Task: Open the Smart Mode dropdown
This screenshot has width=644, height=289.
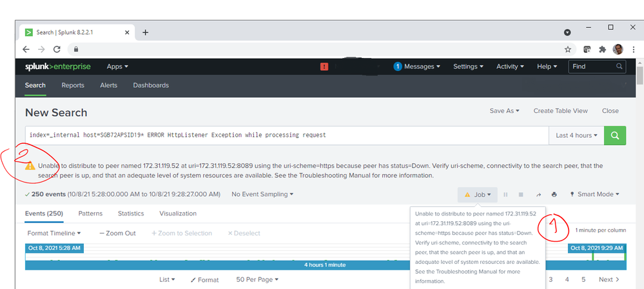Action: (x=594, y=194)
